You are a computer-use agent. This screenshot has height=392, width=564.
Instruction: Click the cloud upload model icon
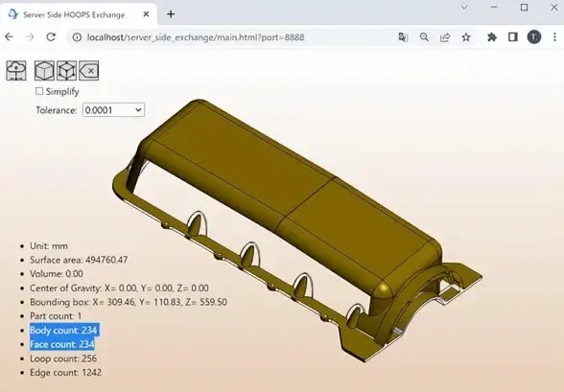[16, 70]
